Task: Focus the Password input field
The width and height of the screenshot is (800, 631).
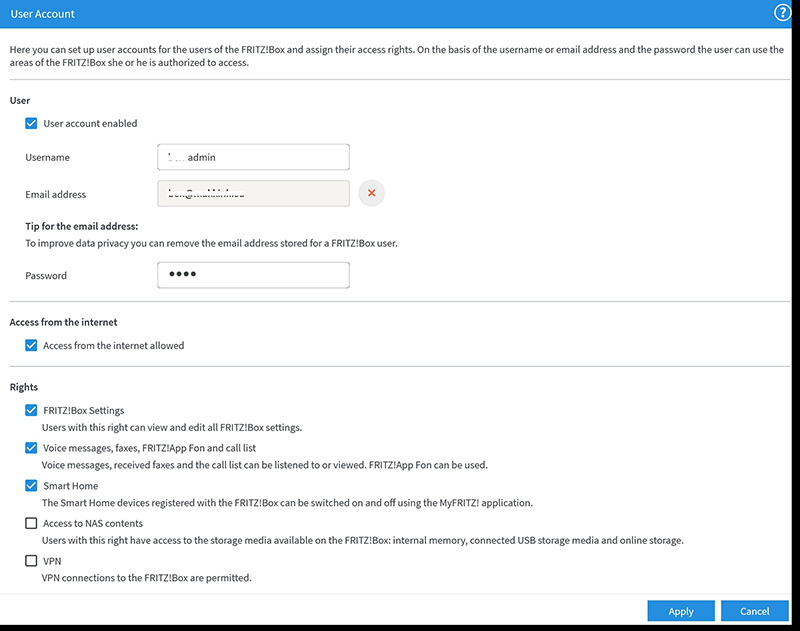Action: (254, 275)
